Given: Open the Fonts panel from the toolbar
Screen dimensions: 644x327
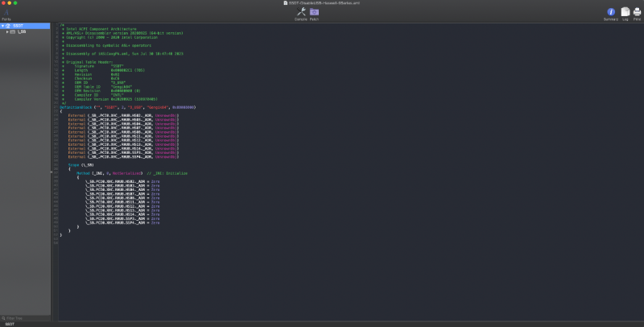Looking at the screenshot, I should tap(6, 14).
